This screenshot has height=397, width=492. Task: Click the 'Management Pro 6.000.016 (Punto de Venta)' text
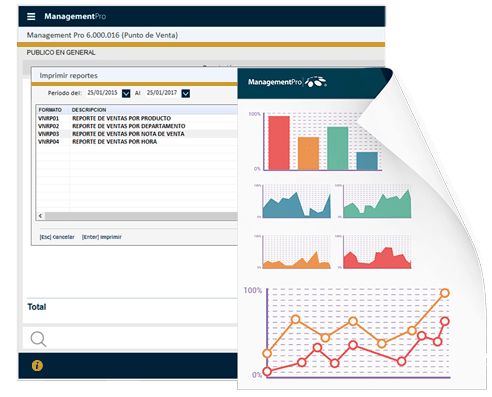pos(102,35)
